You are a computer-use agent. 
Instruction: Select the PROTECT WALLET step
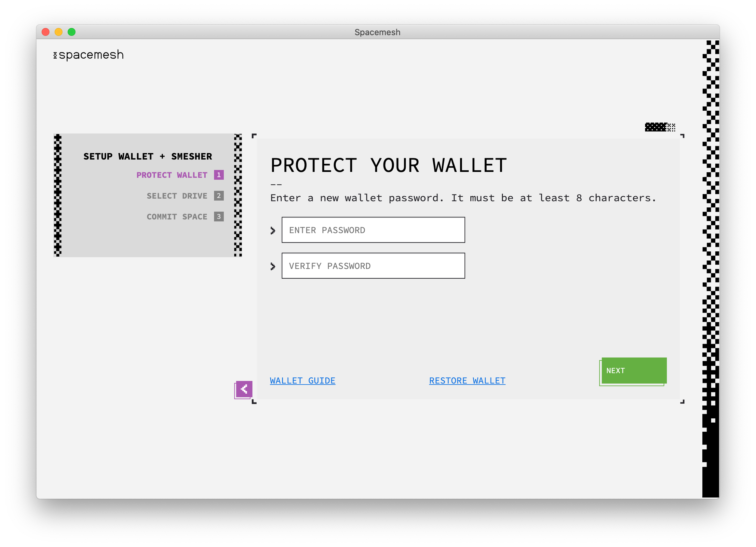(x=171, y=175)
